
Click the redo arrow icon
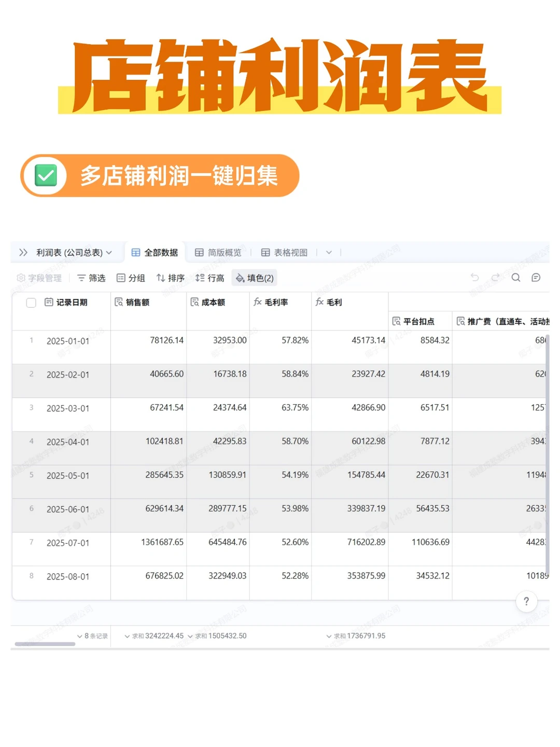pos(495,278)
